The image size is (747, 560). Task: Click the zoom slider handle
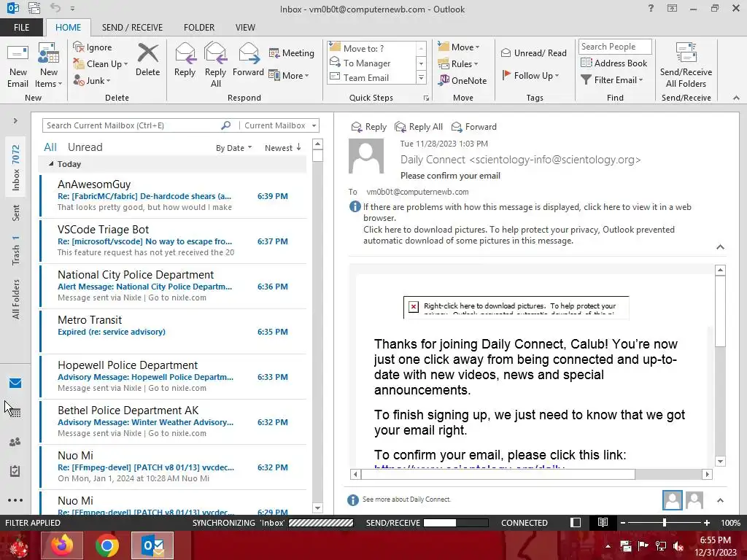tap(665, 522)
